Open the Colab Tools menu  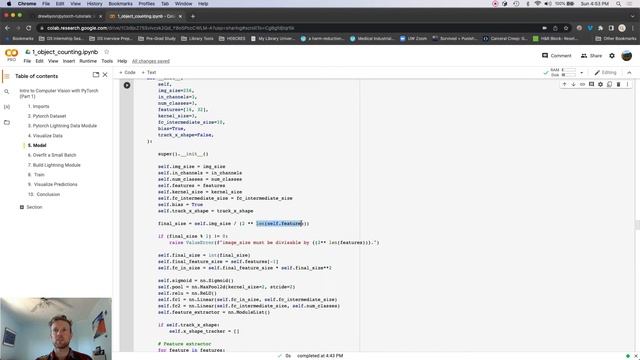(107, 61)
